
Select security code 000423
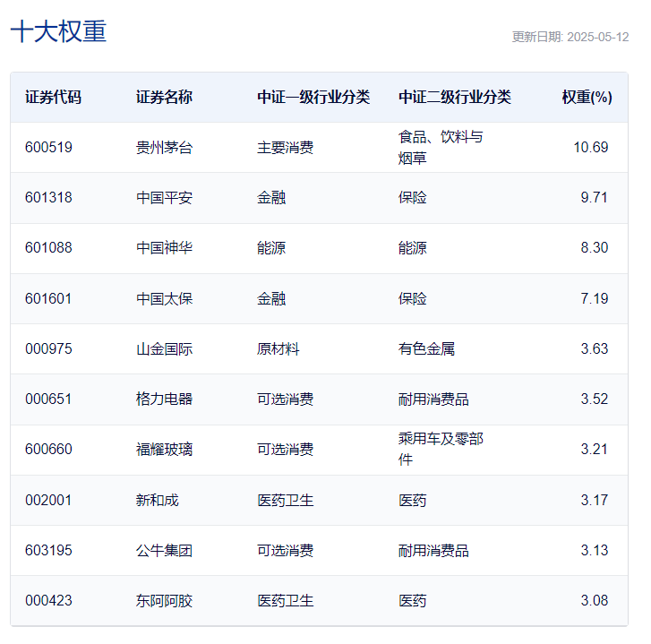point(48,601)
